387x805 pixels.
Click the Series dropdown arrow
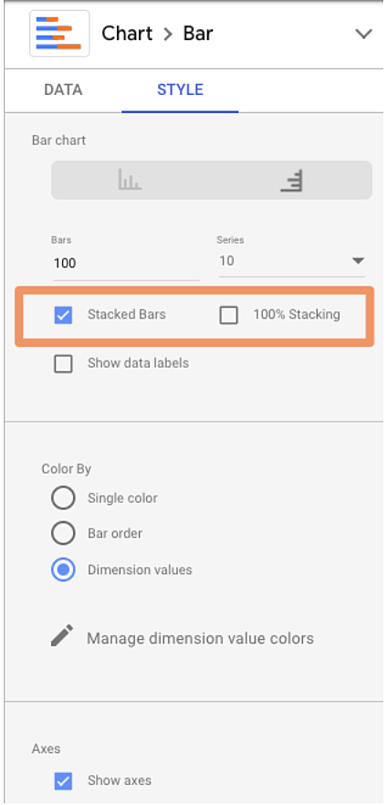pos(358,261)
